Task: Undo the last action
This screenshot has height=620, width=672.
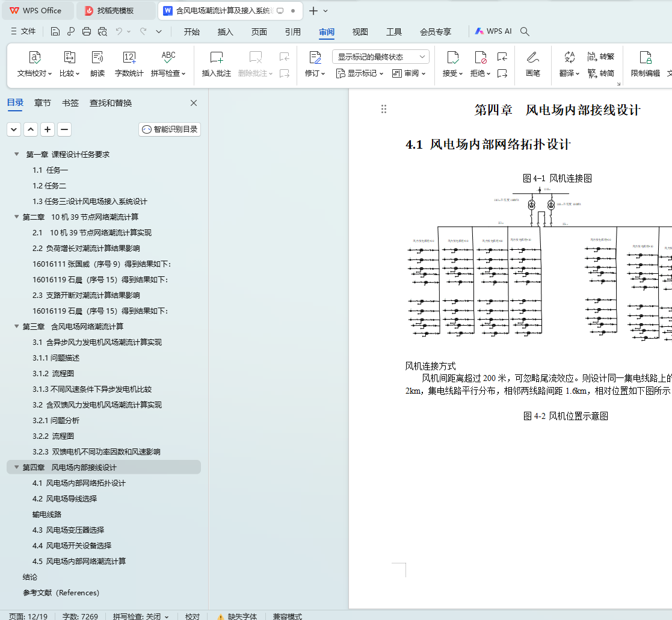Action: point(119,31)
